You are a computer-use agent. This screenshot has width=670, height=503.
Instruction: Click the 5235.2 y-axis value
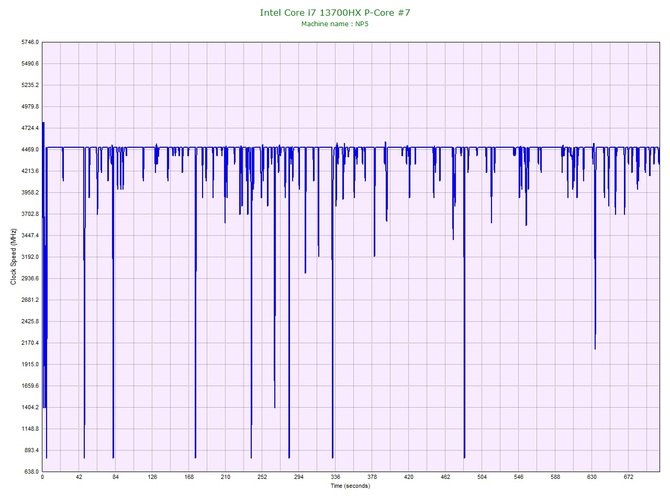[x=30, y=85]
